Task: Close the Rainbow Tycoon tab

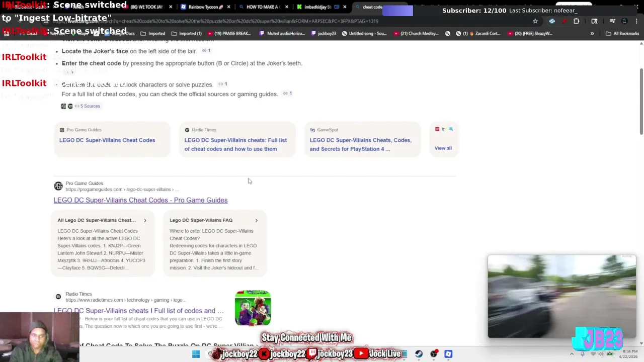Action: click(228, 7)
